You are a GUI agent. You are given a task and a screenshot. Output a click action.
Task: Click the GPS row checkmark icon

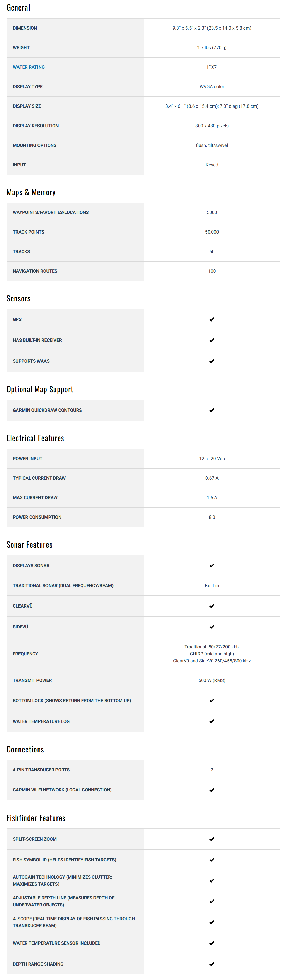(x=212, y=319)
